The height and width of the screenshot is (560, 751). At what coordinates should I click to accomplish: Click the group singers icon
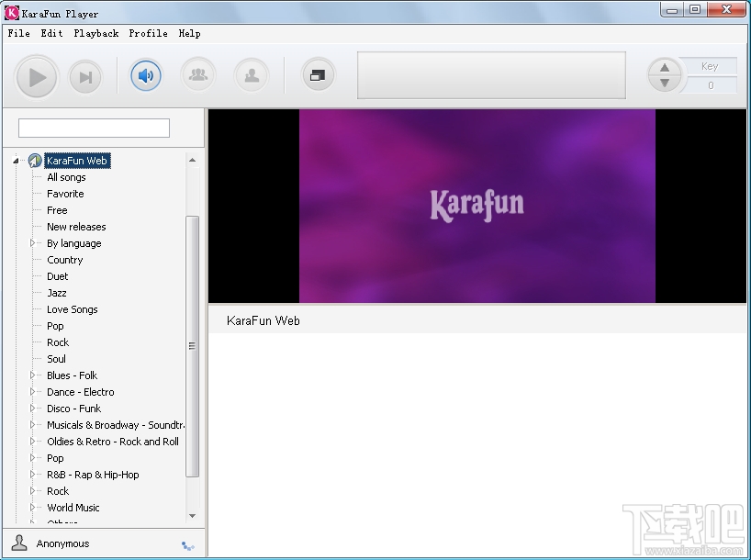coord(198,75)
